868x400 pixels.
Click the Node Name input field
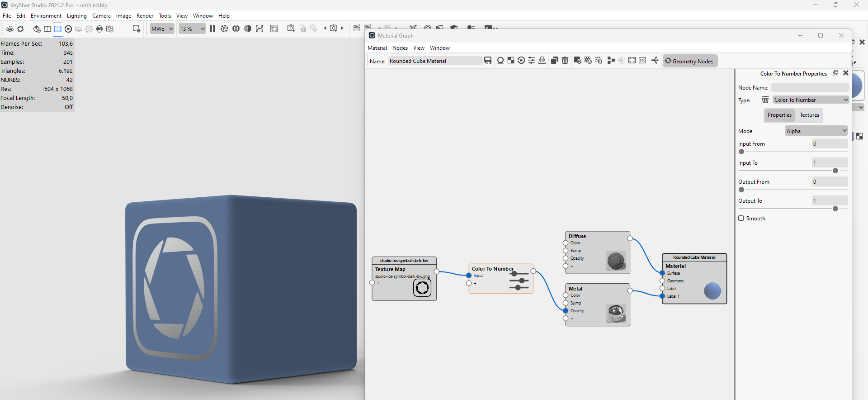(810, 87)
